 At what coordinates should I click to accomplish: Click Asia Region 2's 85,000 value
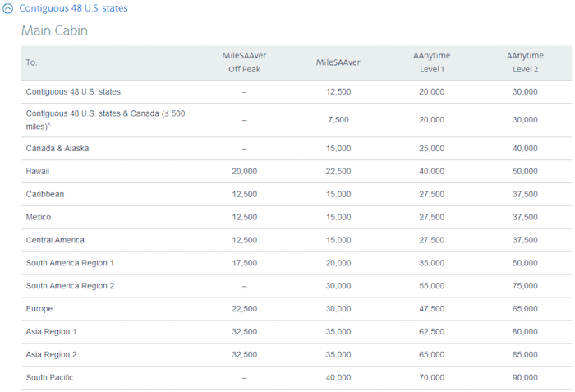[525, 354]
